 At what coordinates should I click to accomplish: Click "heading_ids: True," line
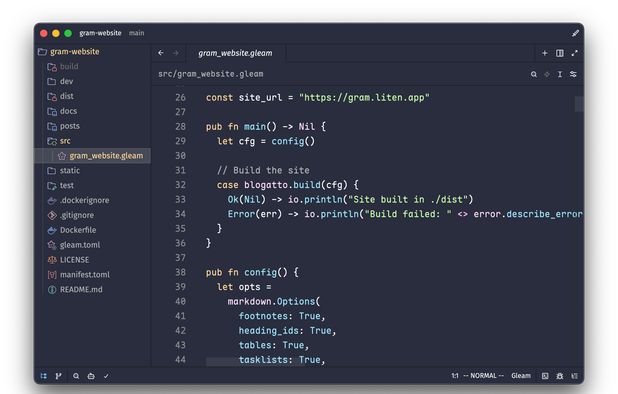(287, 331)
